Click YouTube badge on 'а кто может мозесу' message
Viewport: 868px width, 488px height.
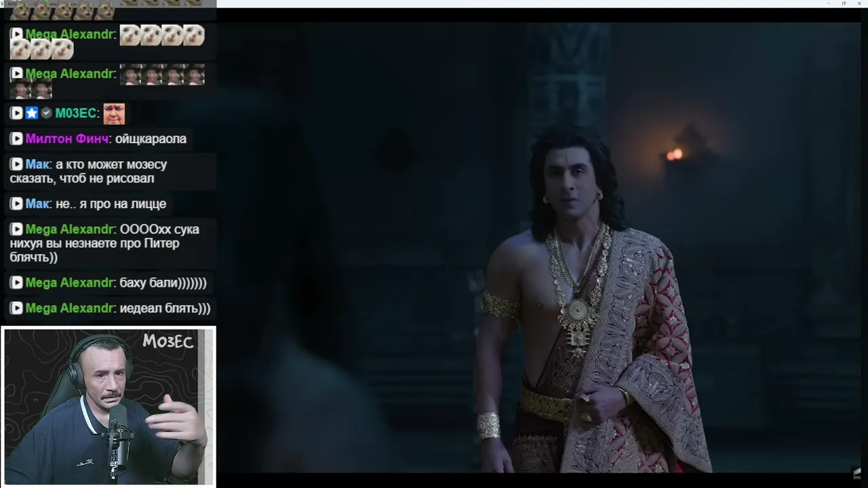tap(17, 164)
